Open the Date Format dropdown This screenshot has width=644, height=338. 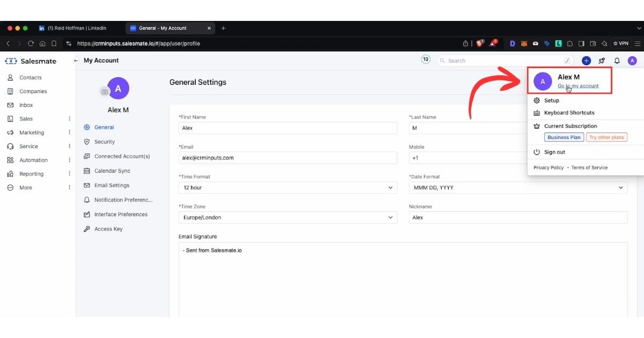[518, 188]
